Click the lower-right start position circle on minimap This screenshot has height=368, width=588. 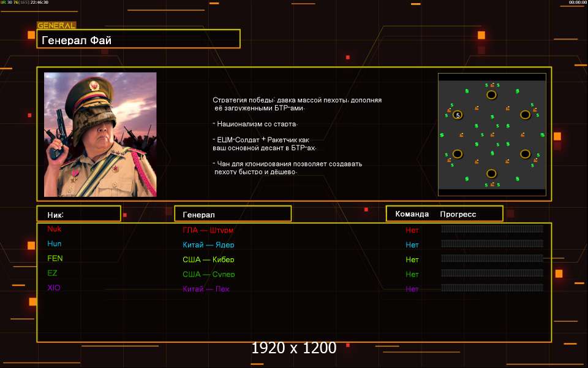(x=525, y=154)
